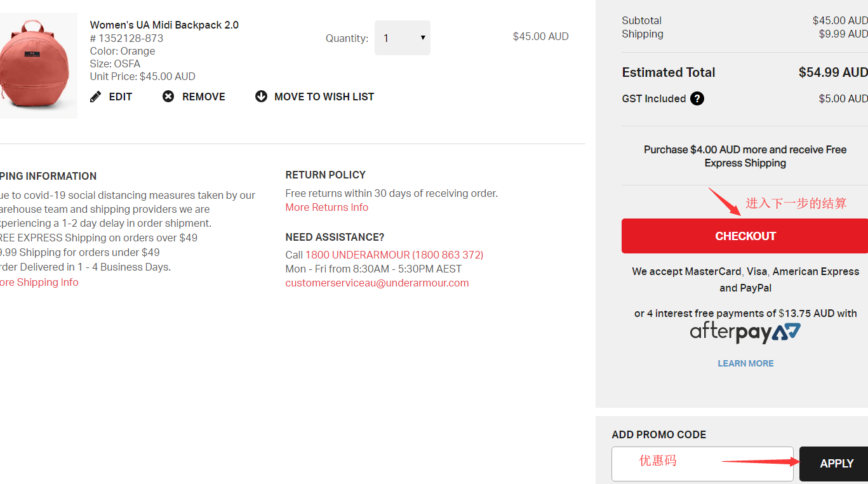Click the orange backpack product image
868x484 pixels.
click(35, 66)
